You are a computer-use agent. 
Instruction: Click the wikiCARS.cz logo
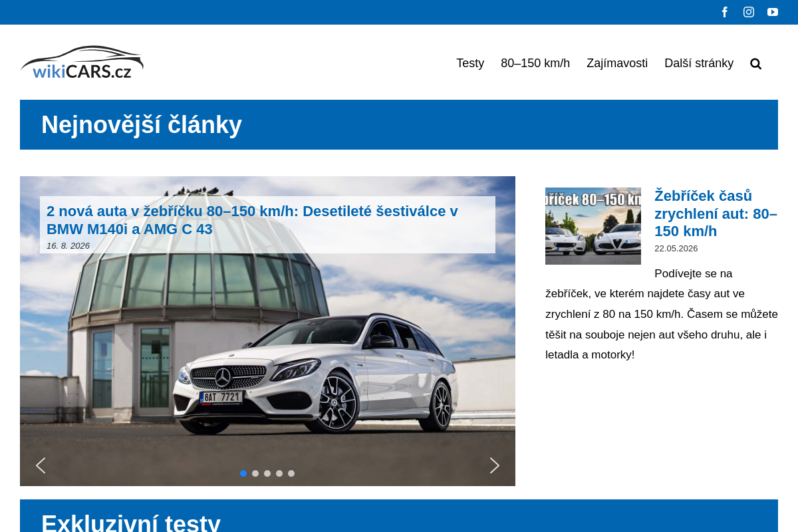(x=82, y=63)
